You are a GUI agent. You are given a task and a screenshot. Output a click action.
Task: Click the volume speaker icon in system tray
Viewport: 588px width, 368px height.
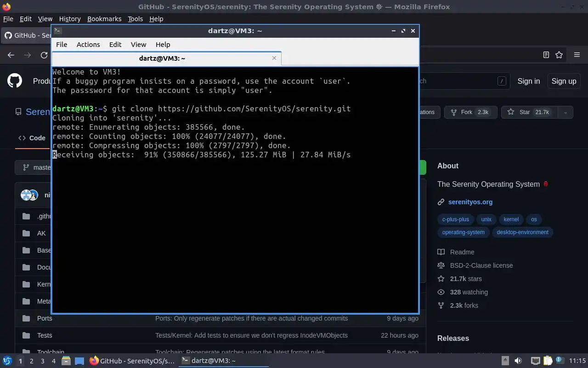(x=518, y=361)
